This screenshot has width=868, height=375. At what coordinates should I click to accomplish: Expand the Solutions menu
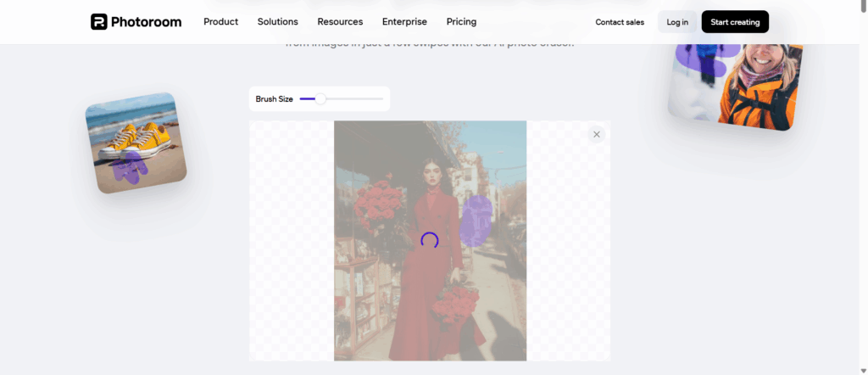tap(277, 22)
